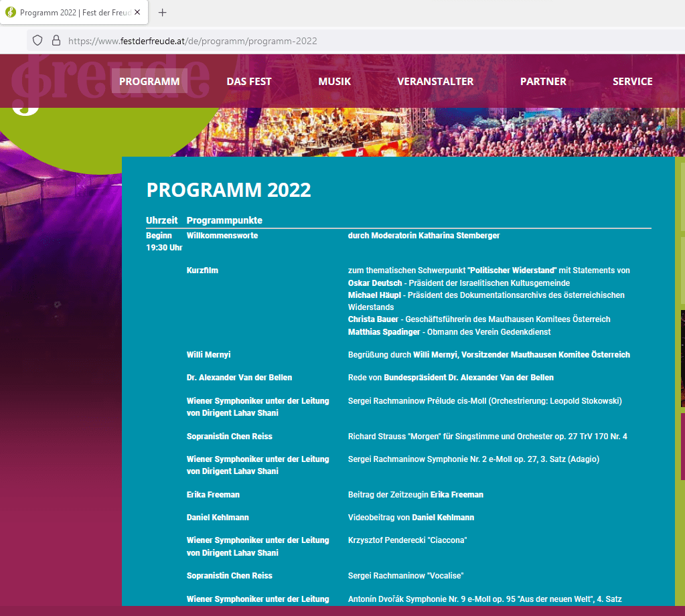Click the Uhrzeit column header
The width and height of the screenshot is (685, 616).
(161, 220)
